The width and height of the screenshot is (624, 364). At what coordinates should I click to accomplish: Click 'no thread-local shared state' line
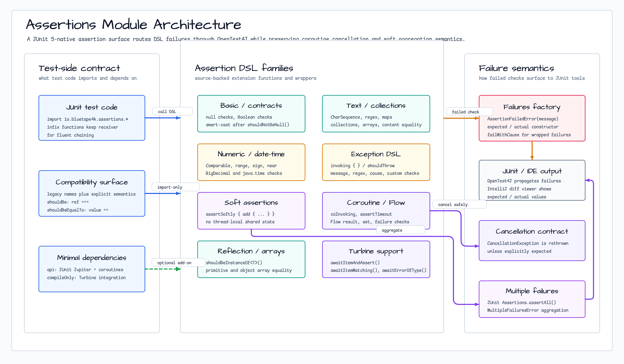240,222
